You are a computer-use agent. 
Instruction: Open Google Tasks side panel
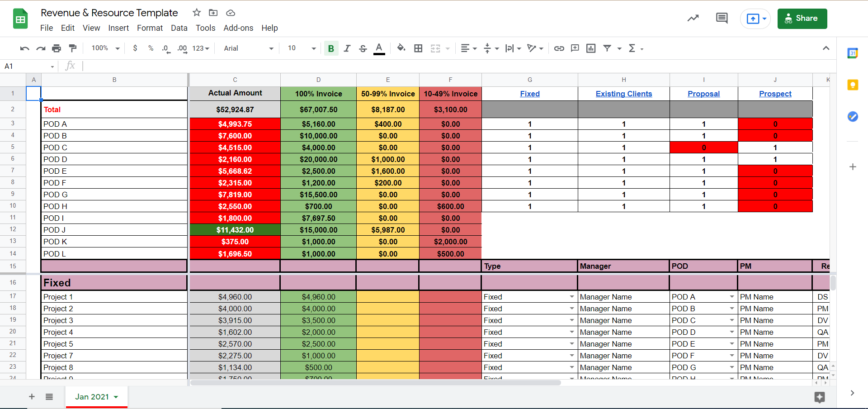[853, 117]
